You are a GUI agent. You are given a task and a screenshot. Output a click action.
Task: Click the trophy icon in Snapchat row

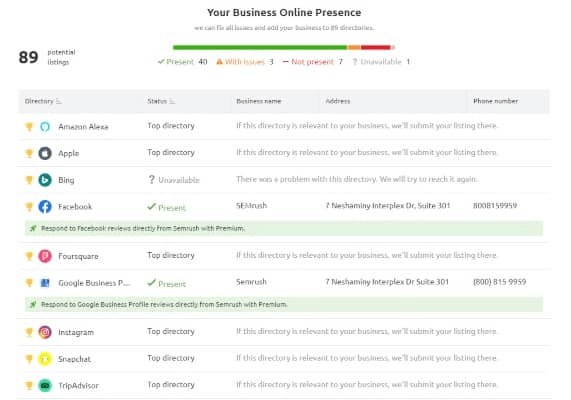point(29,359)
